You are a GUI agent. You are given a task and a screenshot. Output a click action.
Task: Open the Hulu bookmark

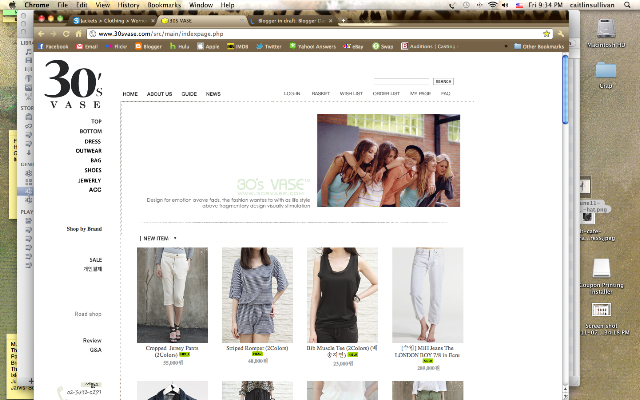pyautogui.click(x=180, y=46)
